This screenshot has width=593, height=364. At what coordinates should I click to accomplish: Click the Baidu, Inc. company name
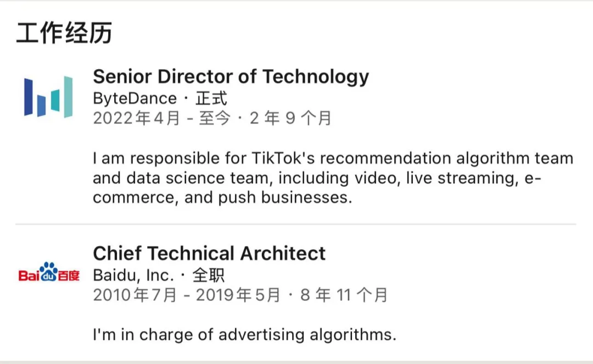[x=133, y=275]
